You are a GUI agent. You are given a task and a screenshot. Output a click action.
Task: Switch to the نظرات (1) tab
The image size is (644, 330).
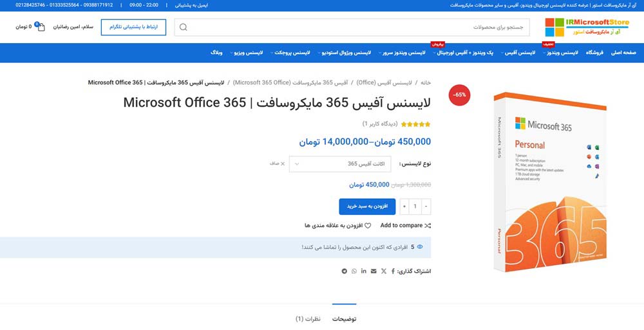(x=308, y=318)
